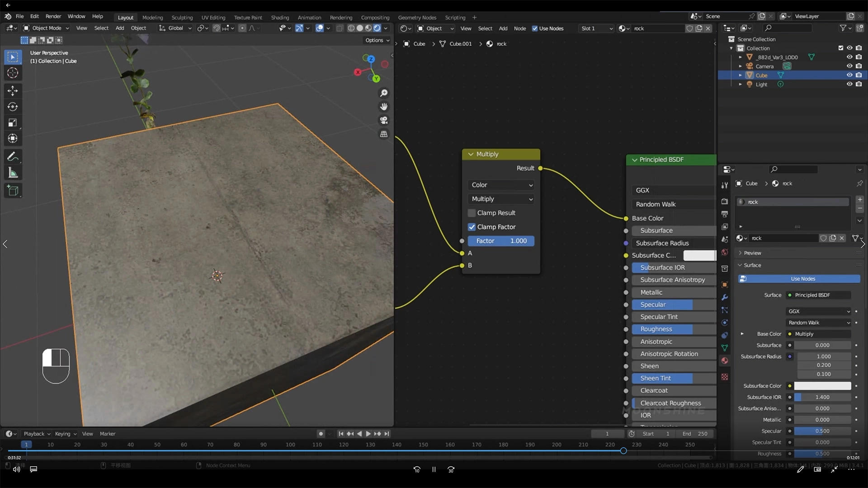Disable the Clamp Factor checkbox
This screenshot has width=868, height=488.
[x=472, y=227]
